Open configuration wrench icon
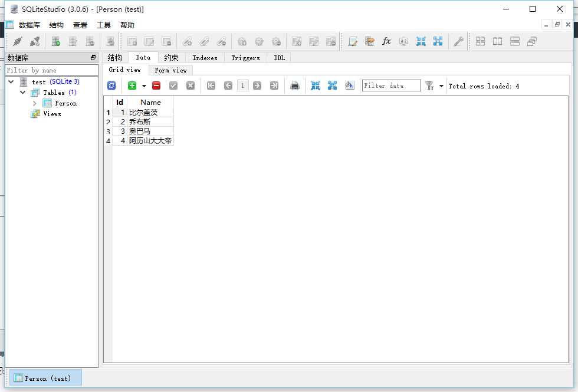This screenshot has height=392, width=578. [458, 41]
